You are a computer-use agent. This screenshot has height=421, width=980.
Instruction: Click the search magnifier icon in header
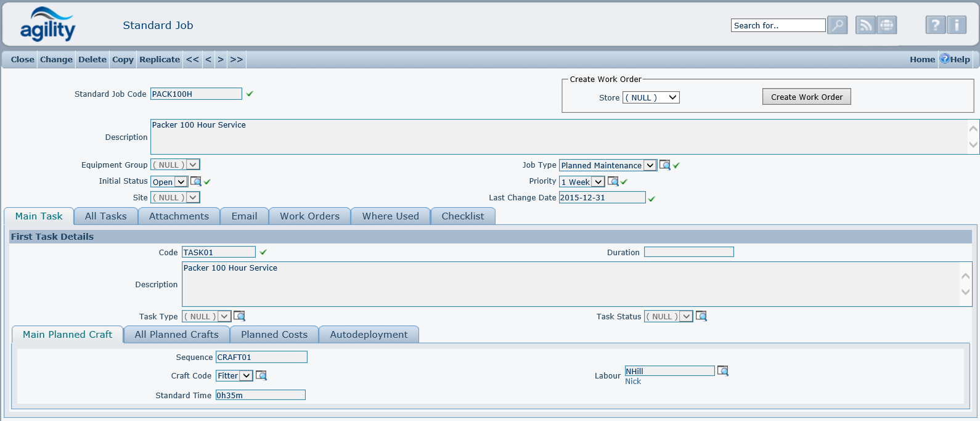[837, 25]
